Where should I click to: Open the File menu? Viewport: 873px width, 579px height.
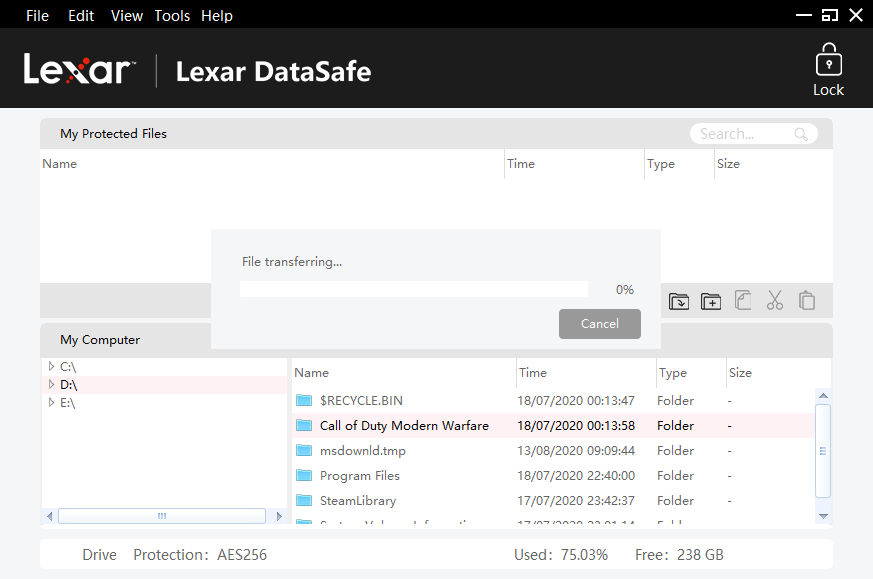(x=37, y=16)
